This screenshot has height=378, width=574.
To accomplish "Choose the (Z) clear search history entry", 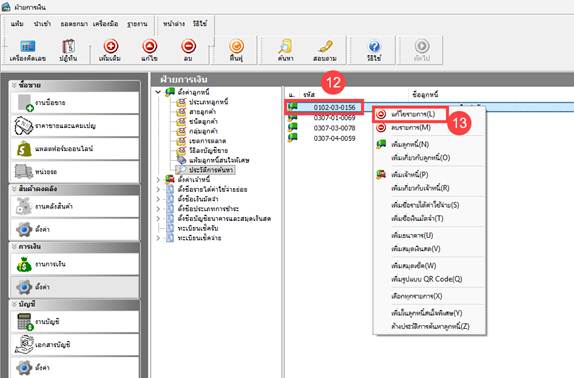I will [x=429, y=326].
